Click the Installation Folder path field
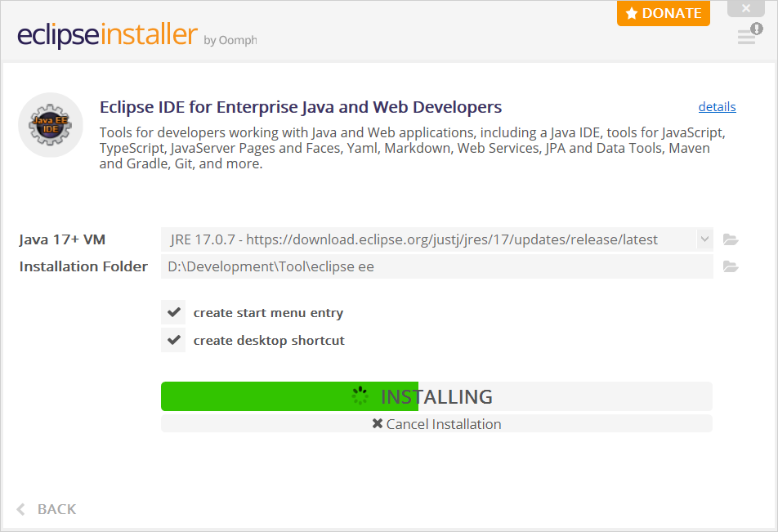 436,266
